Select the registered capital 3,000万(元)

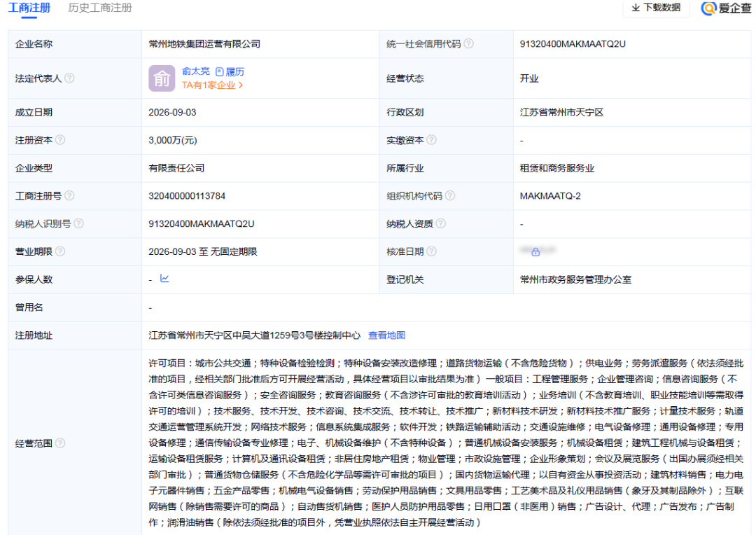(x=173, y=140)
